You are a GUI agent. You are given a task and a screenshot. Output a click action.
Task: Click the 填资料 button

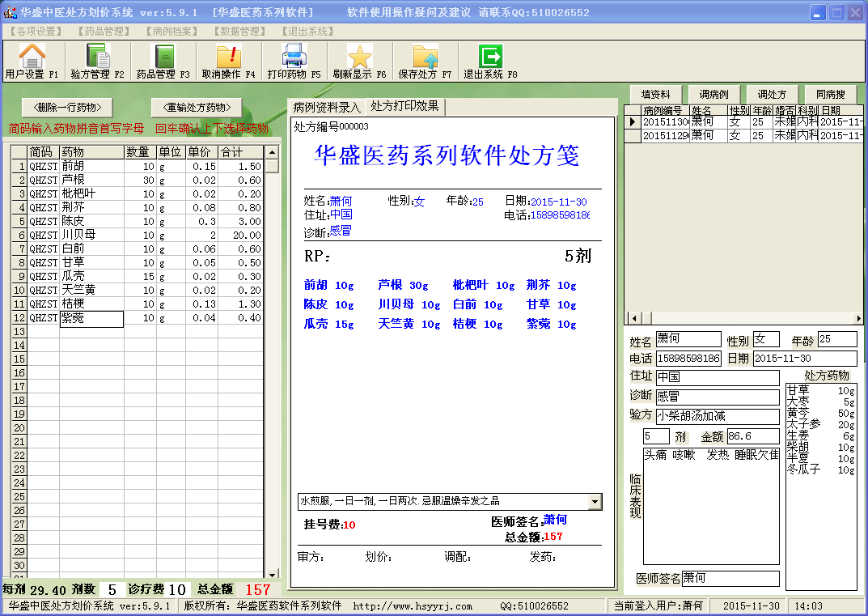click(x=655, y=94)
